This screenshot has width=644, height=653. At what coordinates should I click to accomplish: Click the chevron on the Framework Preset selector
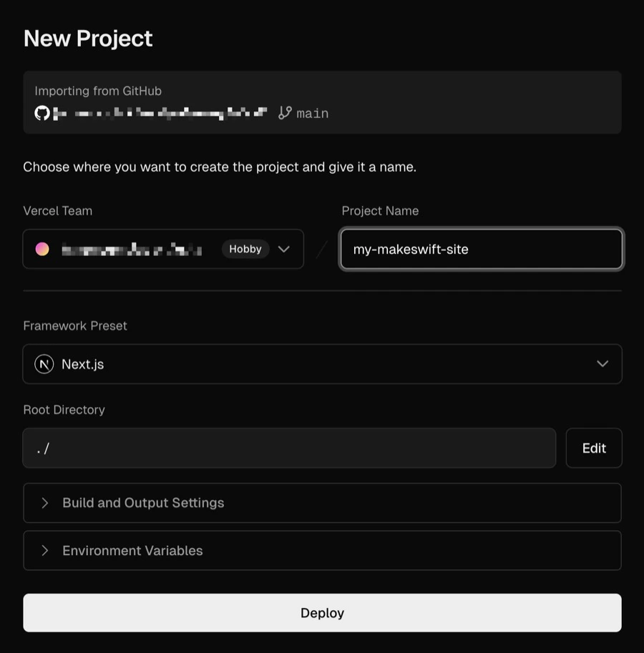coord(602,363)
